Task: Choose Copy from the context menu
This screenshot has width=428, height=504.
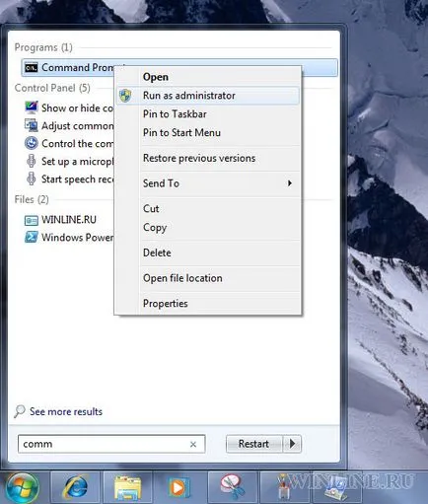Action: (x=208, y=228)
